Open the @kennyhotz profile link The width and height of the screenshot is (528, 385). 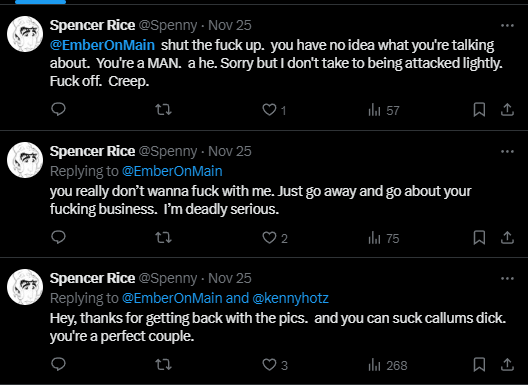290,298
